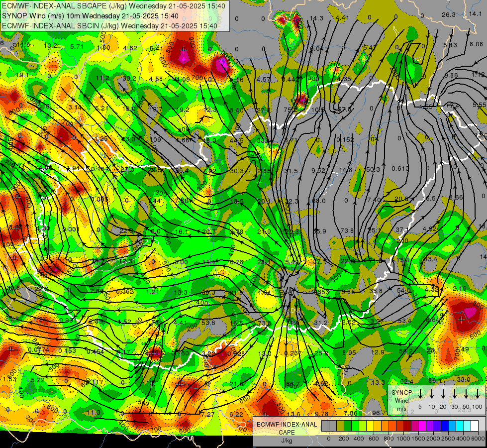Click the '109' value on the map

point(156,140)
